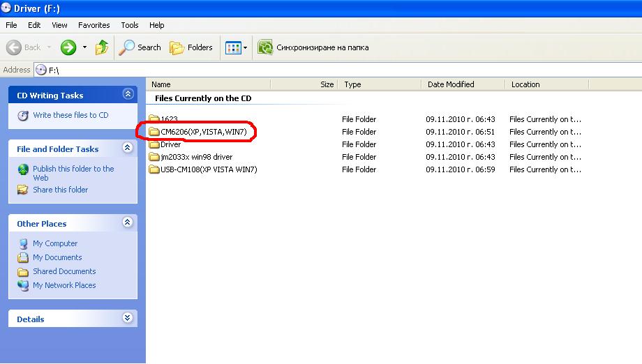Open Shared Documents link
This screenshot has width=642, height=364.
pos(64,271)
